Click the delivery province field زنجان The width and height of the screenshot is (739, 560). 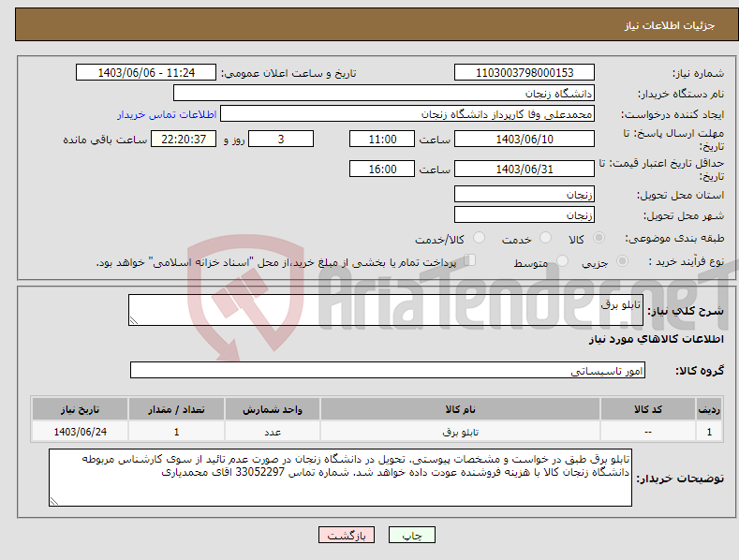coord(525,194)
